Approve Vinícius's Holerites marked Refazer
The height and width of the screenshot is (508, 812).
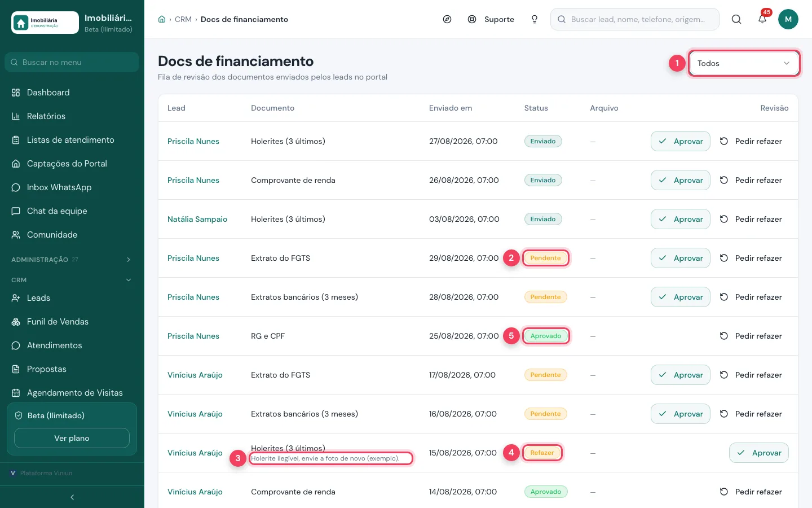click(759, 453)
